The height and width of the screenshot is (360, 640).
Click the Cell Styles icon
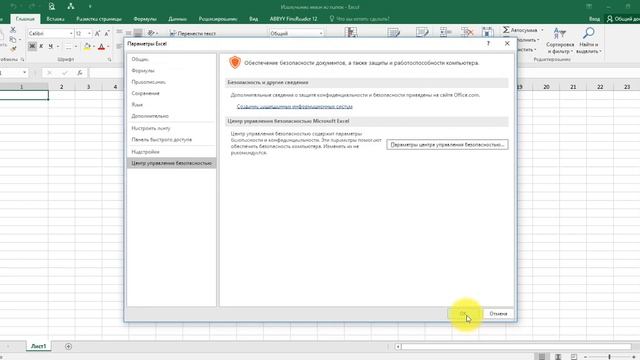coord(422,33)
